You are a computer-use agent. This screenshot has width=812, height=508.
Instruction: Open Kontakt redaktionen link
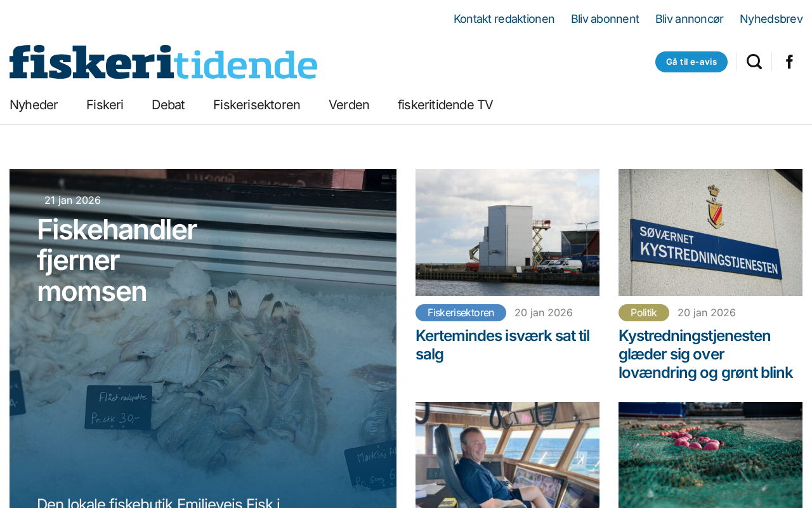click(504, 19)
